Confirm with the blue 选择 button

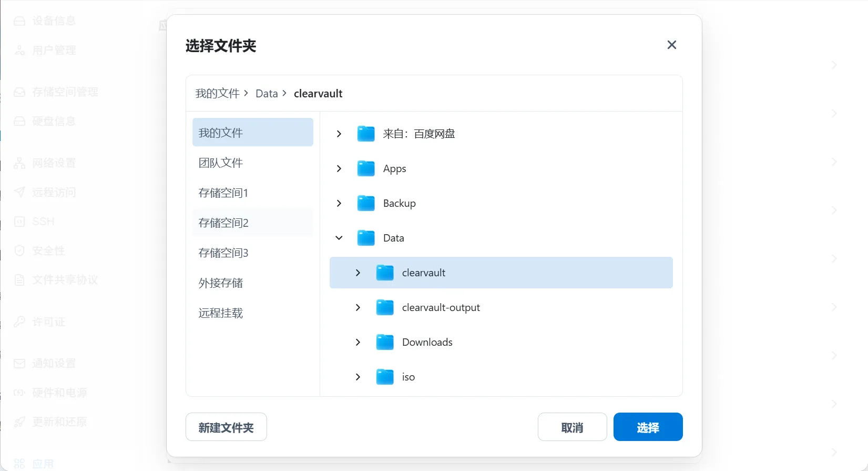click(x=648, y=427)
